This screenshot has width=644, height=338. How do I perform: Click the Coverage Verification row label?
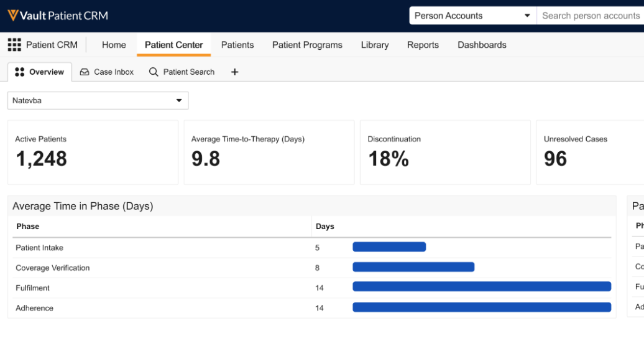[53, 268]
